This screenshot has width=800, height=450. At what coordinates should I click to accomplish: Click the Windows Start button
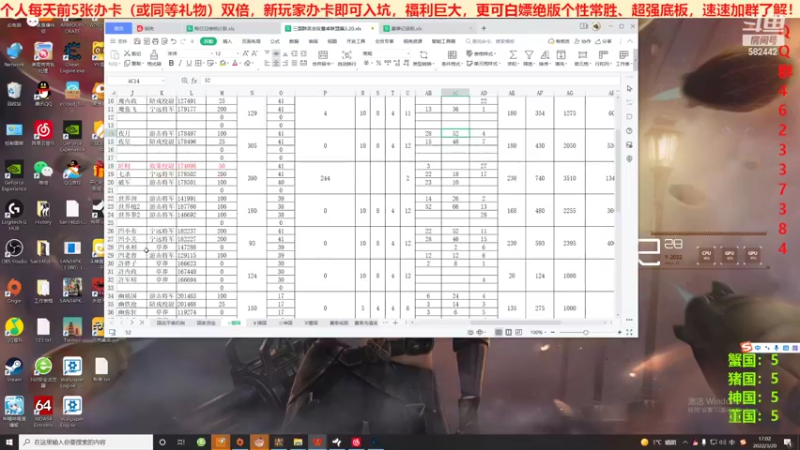coord(9,442)
